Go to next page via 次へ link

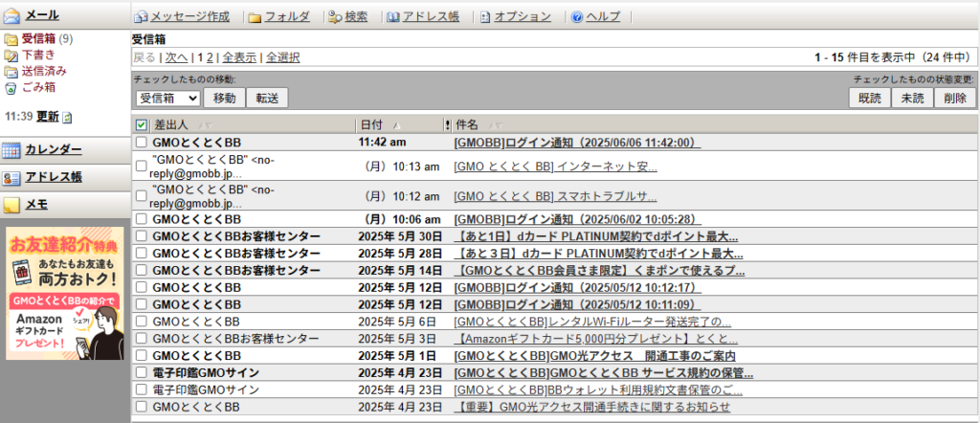coord(176,58)
